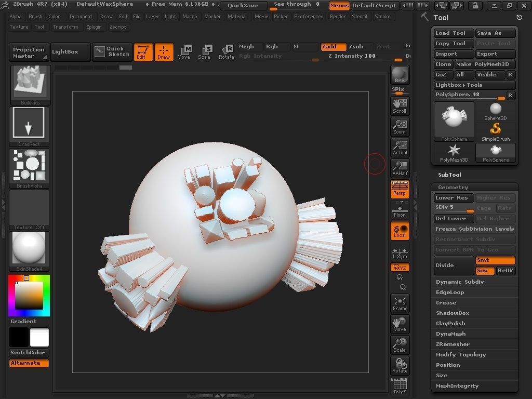Toggle Persp perspective view
This screenshot has width=532, height=399.
pos(400,189)
